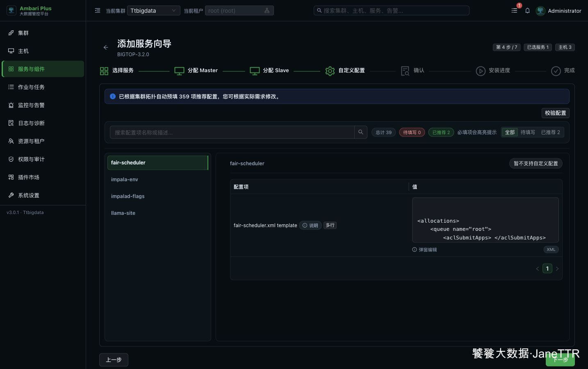Click the 安装进度 play step icon
Image resolution: width=588 pixels, height=369 pixels.
tap(481, 71)
